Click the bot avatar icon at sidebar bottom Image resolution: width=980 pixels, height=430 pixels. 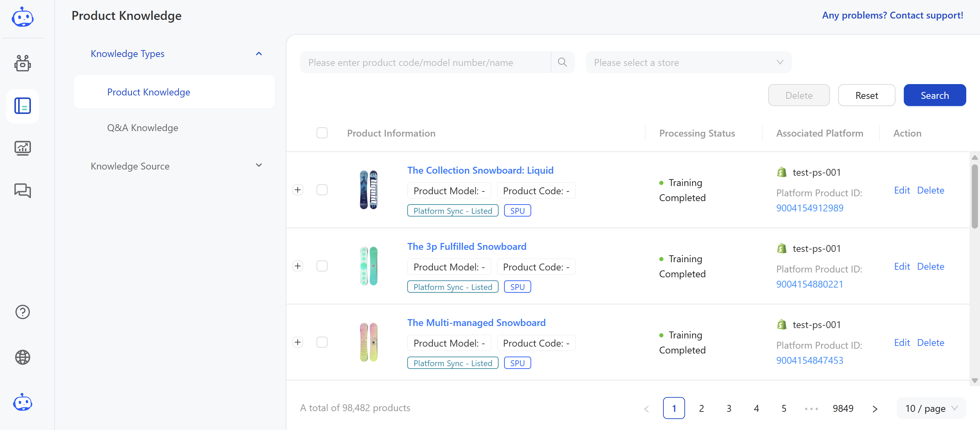pos(22,402)
